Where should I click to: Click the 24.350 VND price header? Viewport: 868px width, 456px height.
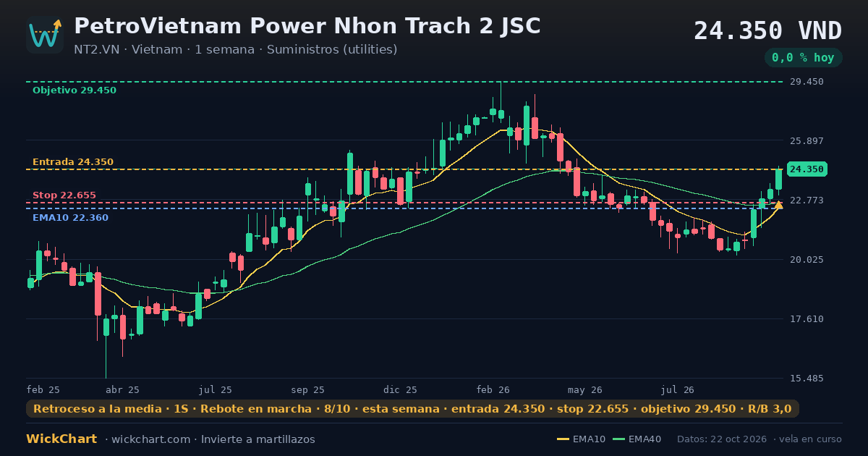(x=767, y=31)
